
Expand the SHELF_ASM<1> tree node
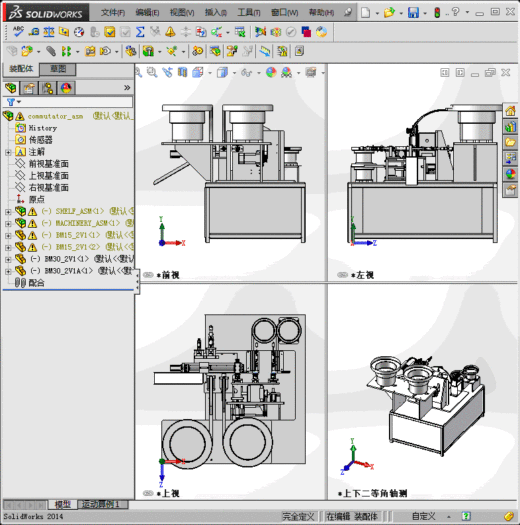tap(8, 212)
